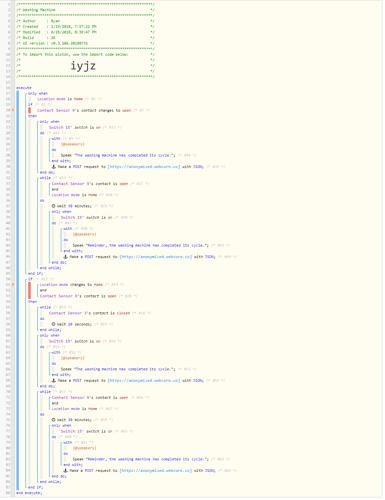This screenshot has height=500, width=385.
Task: Click the download icon of line 84's POST request
Action: click(65, 471)
